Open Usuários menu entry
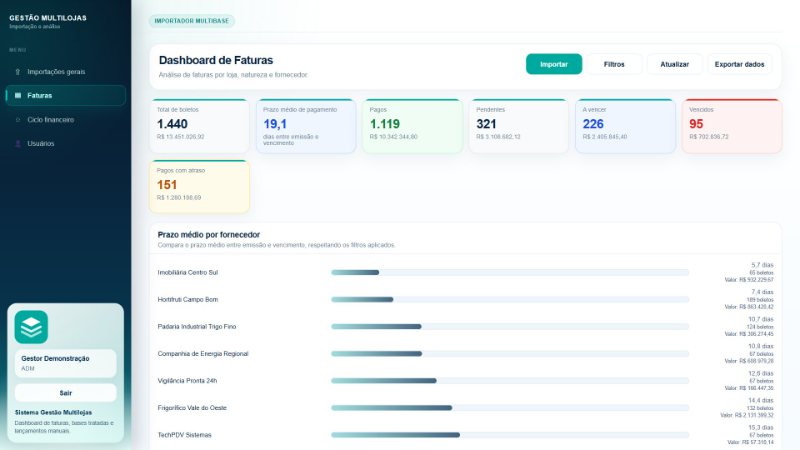800x450 pixels. (x=65, y=144)
